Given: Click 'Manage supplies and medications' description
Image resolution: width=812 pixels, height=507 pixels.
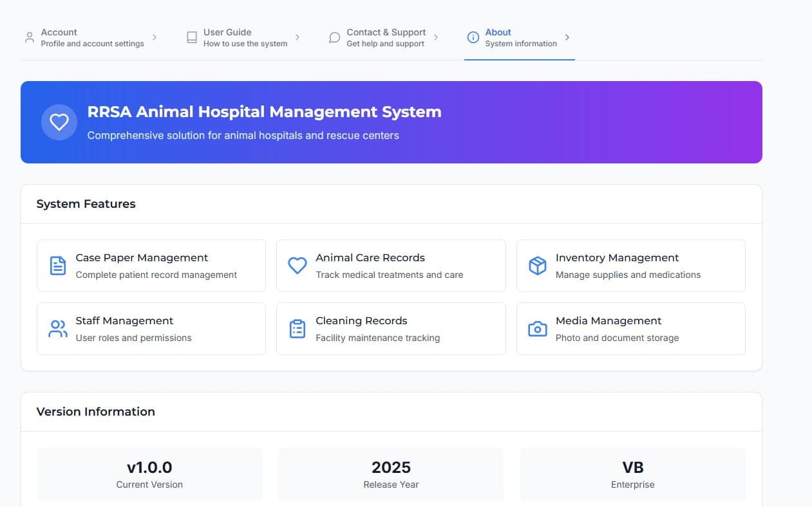Looking at the screenshot, I should (x=628, y=275).
